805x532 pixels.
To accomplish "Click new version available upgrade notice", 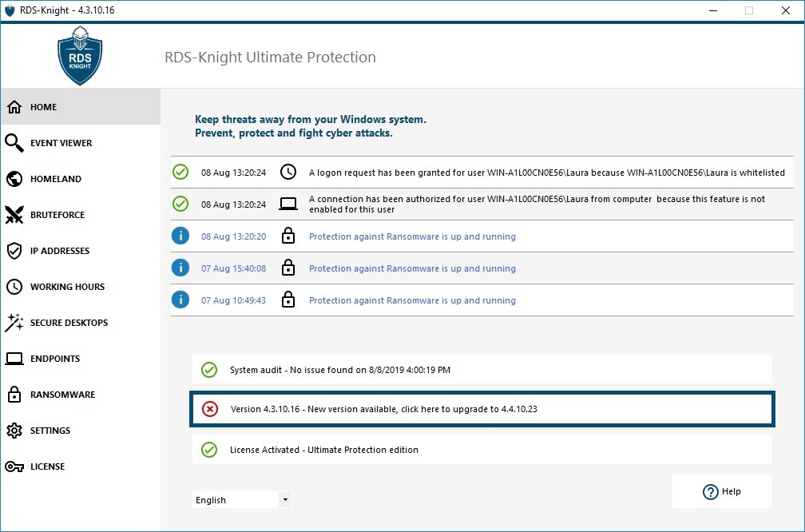I will 482,409.
